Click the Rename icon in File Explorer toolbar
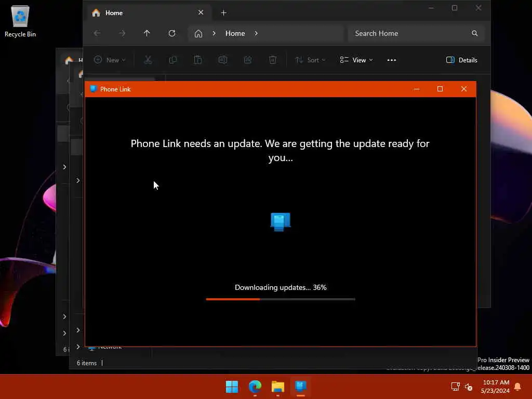Screen dimensions: 532x399 click(x=222, y=60)
